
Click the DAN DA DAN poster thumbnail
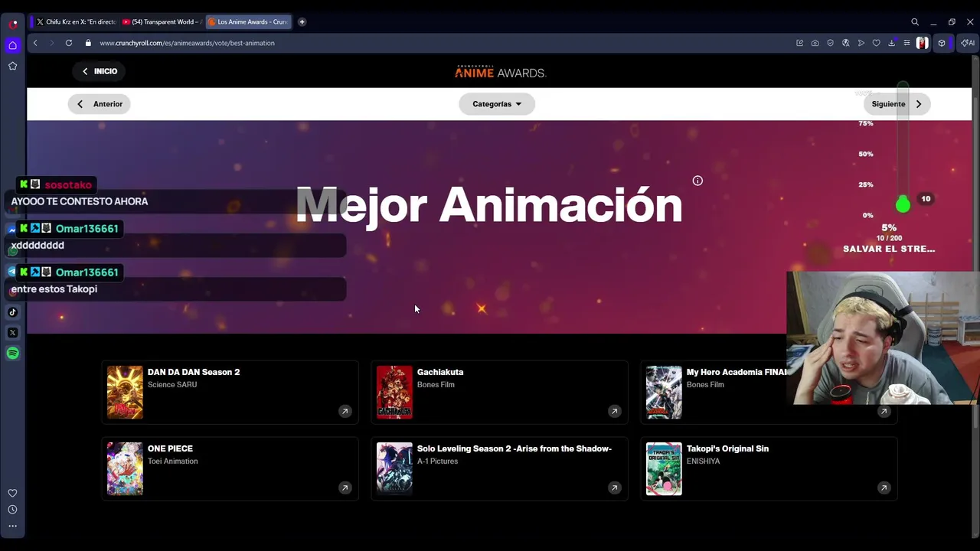tap(125, 393)
